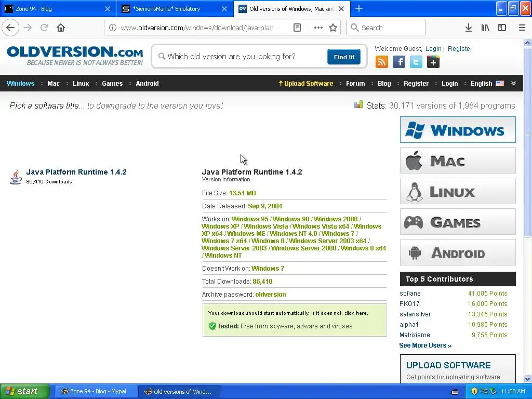Click the UPLOAD SOFTWARE box heading
This screenshot has height=399, width=532.
[448, 365]
